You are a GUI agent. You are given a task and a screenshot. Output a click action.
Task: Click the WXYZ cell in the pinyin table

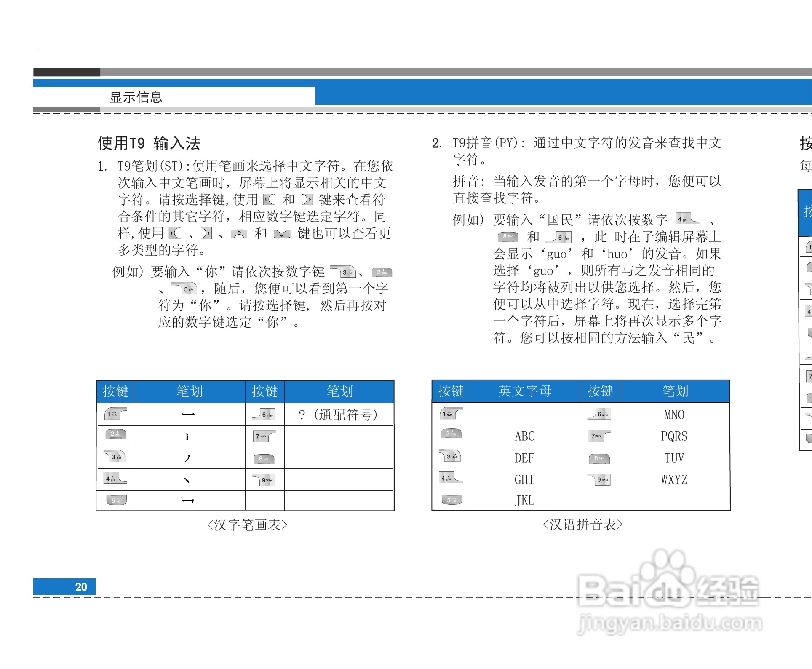click(x=674, y=479)
